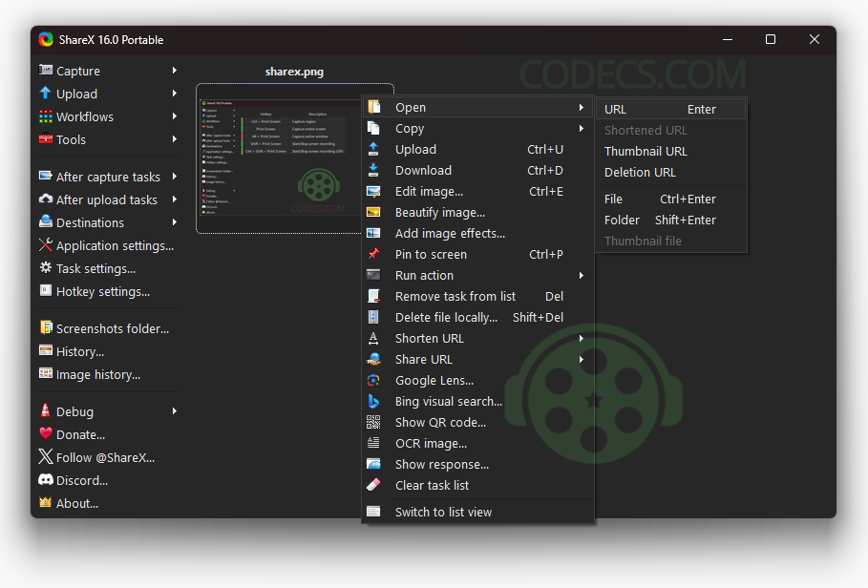The image size is (868, 588).
Task: Choose Delete file locally
Action: click(477, 318)
